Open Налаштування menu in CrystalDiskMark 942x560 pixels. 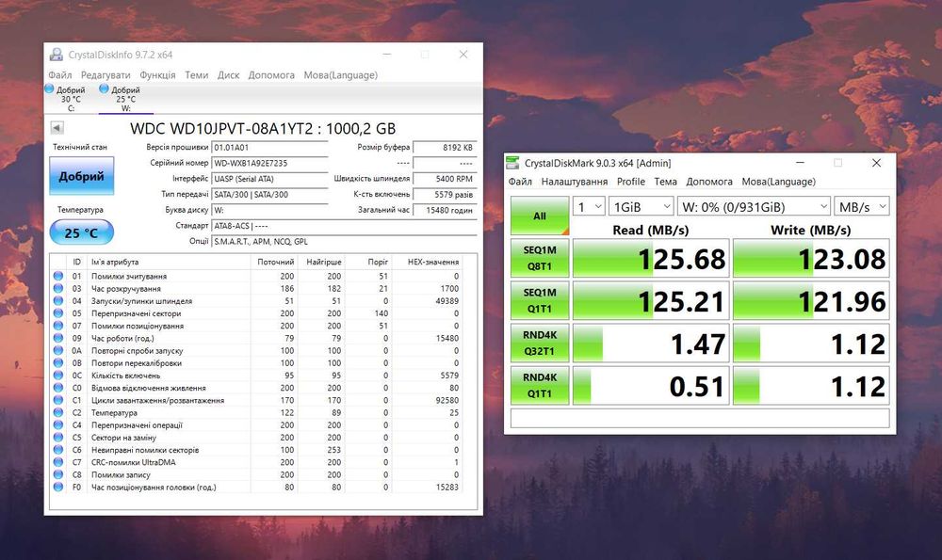[x=575, y=182]
